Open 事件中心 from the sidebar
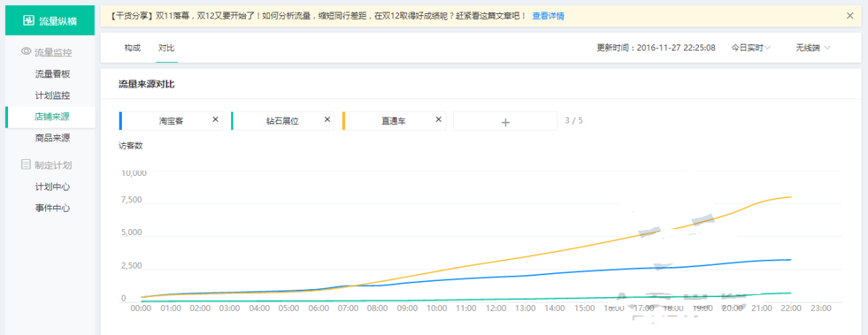 (x=53, y=208)
